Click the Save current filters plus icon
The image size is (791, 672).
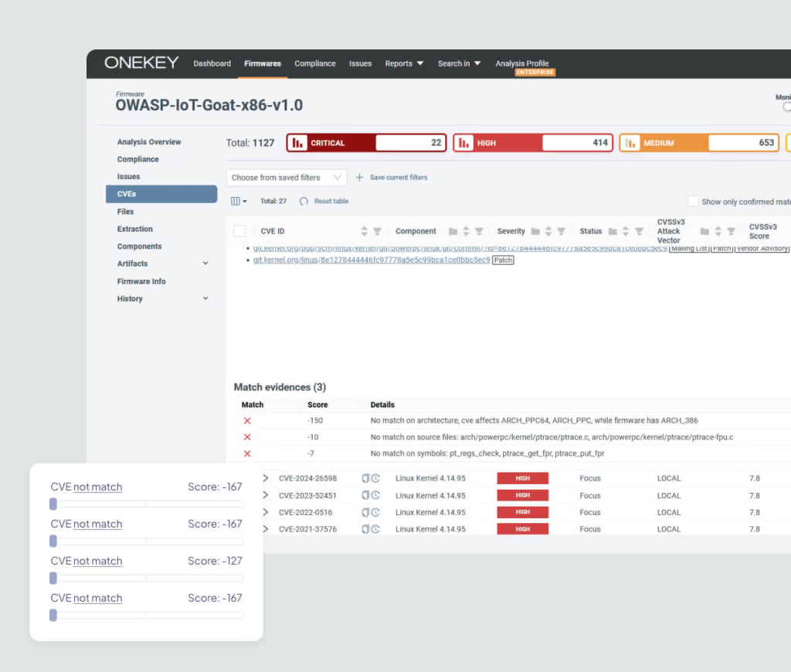pos(359,178)
